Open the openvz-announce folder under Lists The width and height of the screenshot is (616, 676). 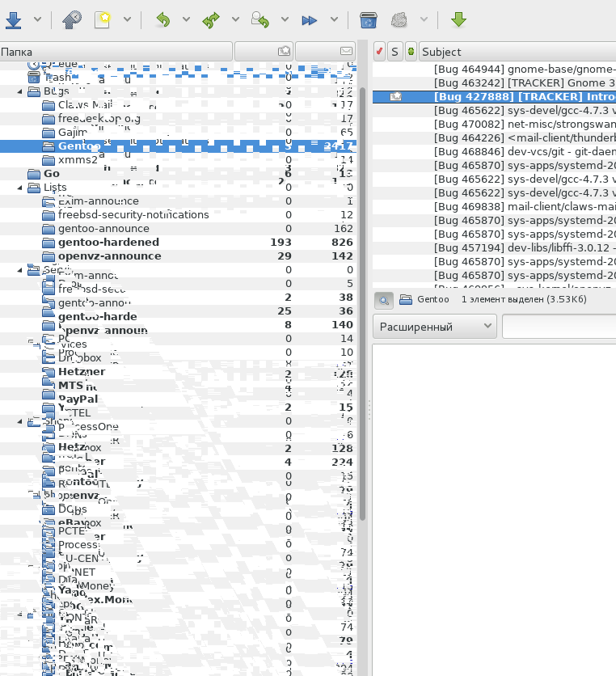click(109, 256)
